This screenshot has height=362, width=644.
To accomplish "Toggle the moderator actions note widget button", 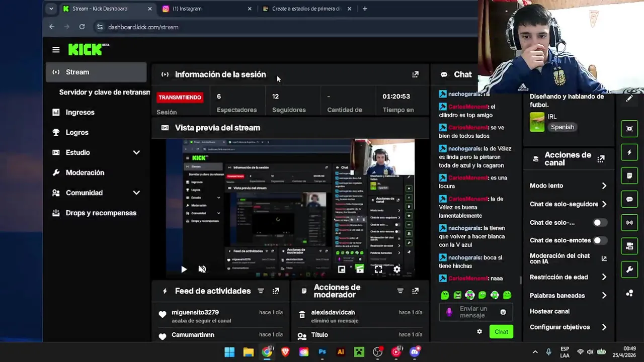I will pos(629,176).
